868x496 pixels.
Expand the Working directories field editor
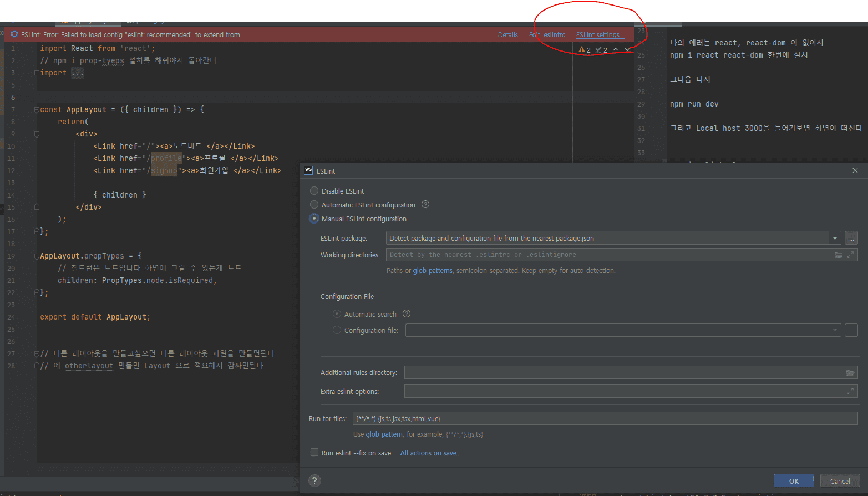[x=850, y=255]
